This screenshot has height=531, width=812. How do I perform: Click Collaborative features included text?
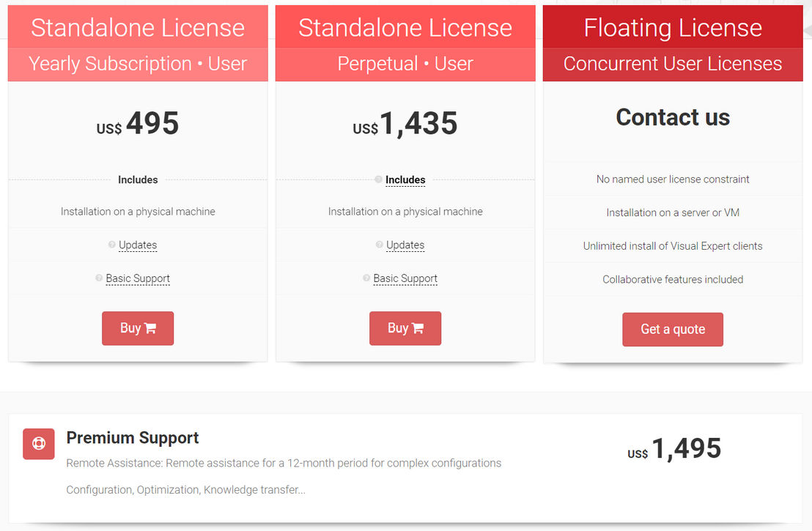[673, 280]
